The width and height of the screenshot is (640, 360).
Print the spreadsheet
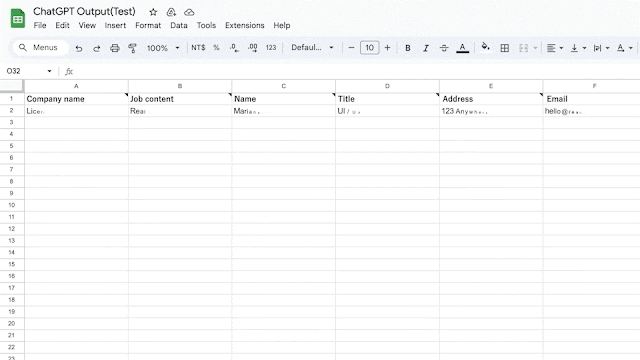(115, 48)
